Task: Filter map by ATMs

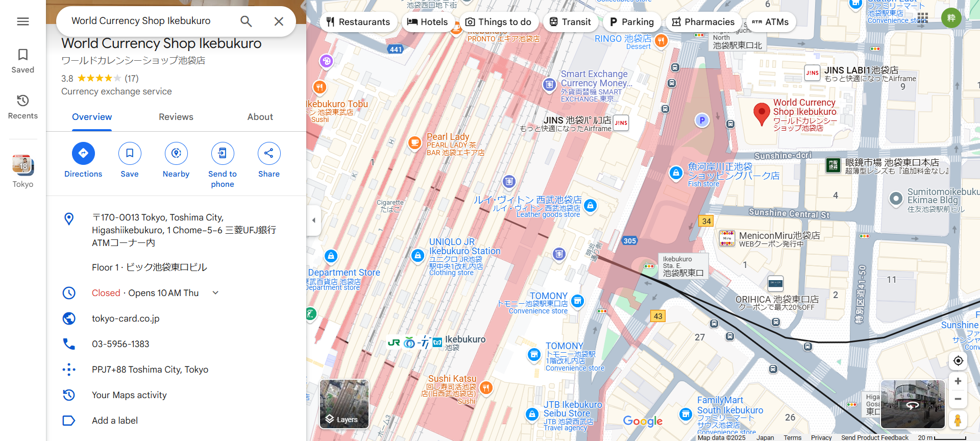Action: click(x=771, y=22)
